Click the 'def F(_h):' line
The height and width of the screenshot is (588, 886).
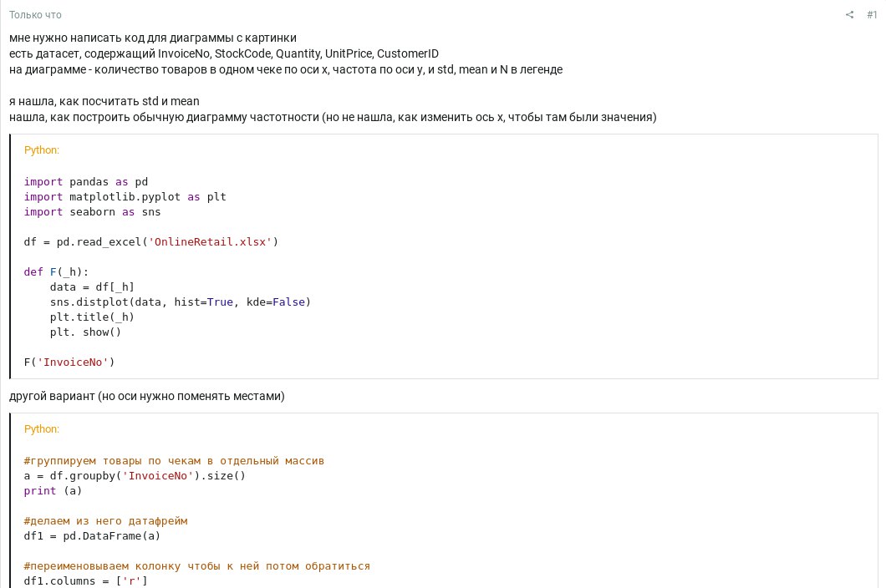pos(57,271)
